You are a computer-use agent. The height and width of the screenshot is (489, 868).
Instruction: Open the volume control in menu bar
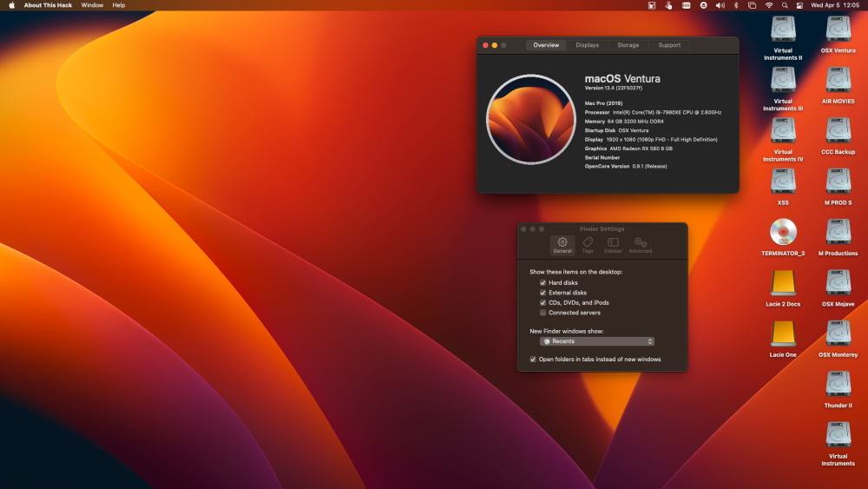pyautogui.click(x=720, y=5)
